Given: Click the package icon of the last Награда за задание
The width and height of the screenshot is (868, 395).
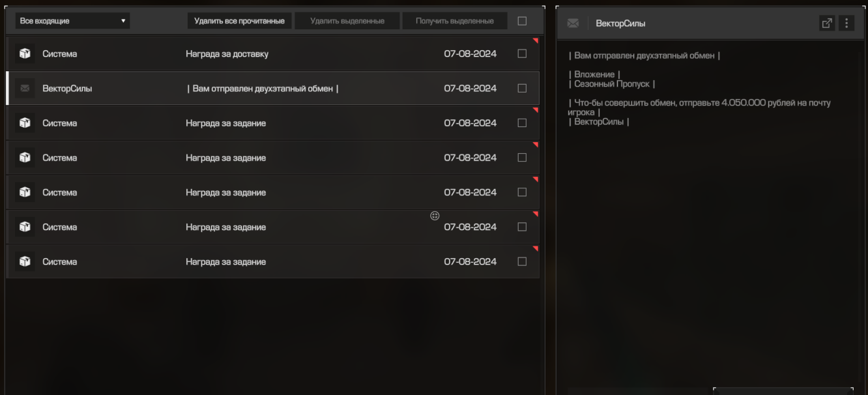Looking at the screenshot, I should (x=25, y=261).
